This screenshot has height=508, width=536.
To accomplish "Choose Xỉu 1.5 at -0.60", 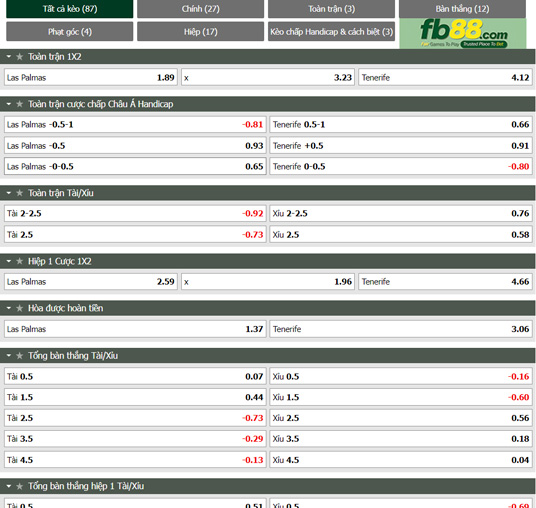I will pyautogui.click(x=401, y=397).
